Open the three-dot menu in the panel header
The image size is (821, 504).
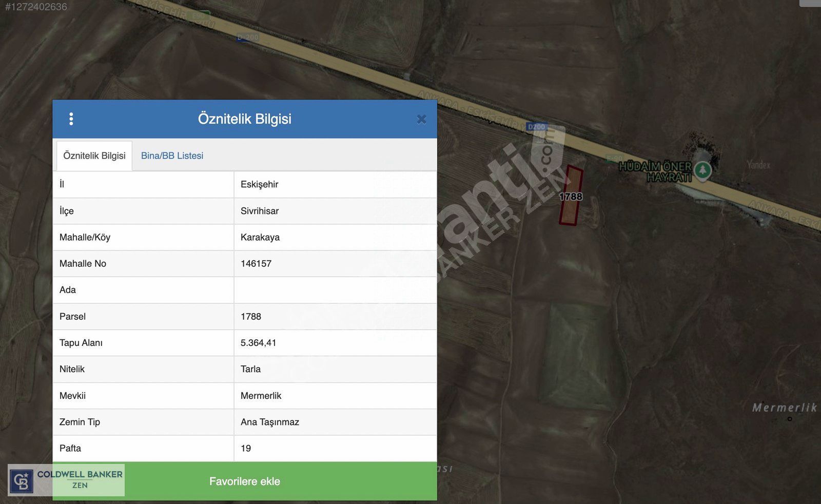[x=71, y=119]
